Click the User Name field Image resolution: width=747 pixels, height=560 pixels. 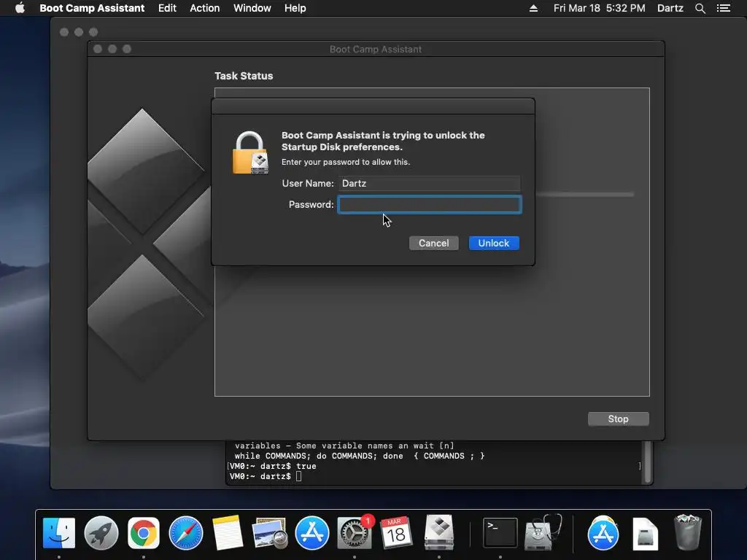(x=430, y=183)
